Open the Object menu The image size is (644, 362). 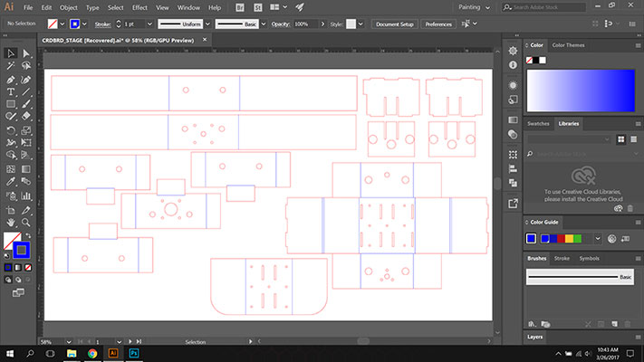point(69,7)
